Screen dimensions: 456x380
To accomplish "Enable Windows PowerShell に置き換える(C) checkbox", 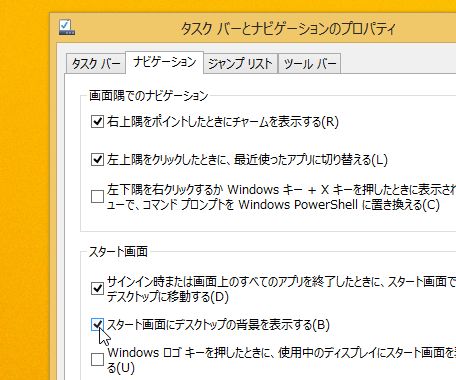I will click(97, 196).
